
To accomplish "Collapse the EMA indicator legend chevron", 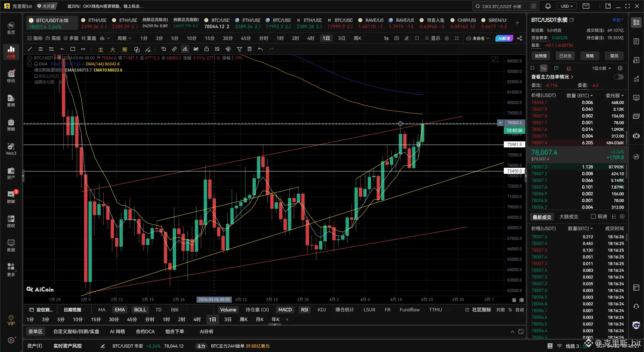I will 30,64.
